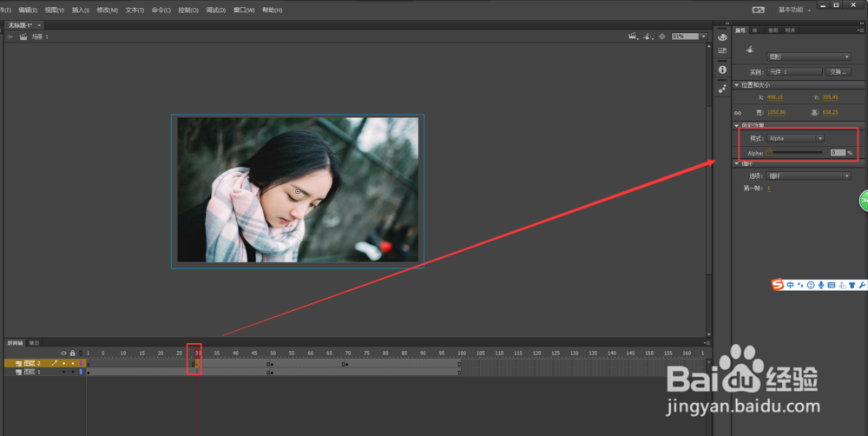
Task: Open the 编辑(E) menu
Action: point(28,10)
